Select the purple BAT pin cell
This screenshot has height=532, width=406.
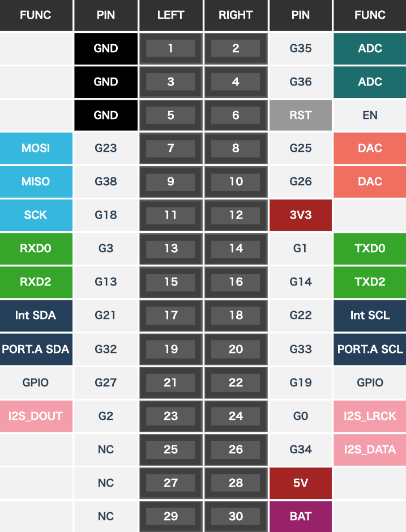tap(300, 516)
